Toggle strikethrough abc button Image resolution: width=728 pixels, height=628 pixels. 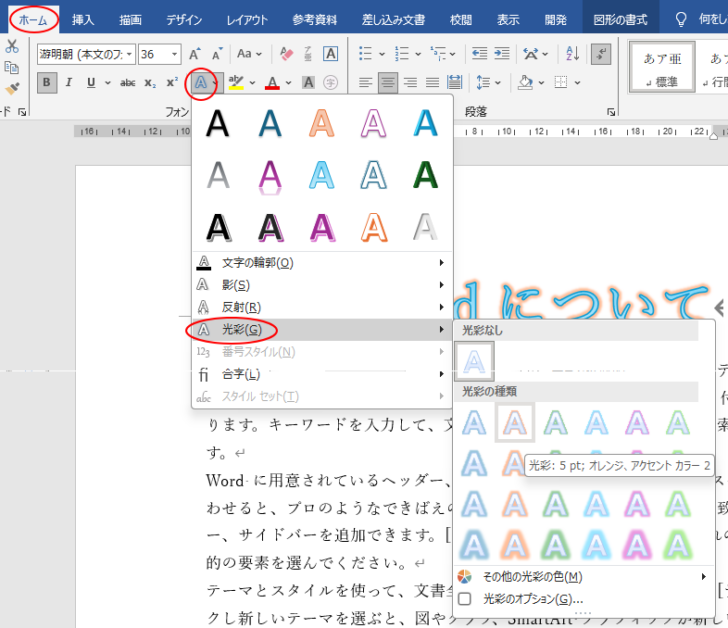click(x=128, y=83)
